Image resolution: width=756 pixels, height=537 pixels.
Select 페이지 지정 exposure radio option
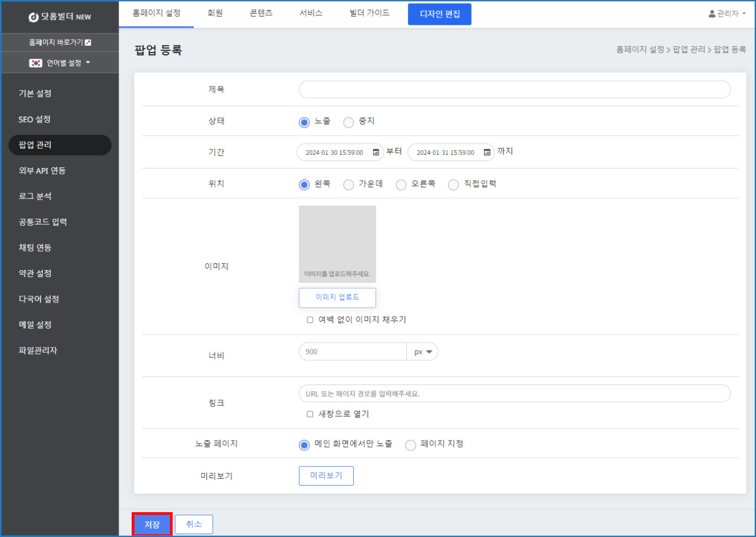(x=411, y=445)
